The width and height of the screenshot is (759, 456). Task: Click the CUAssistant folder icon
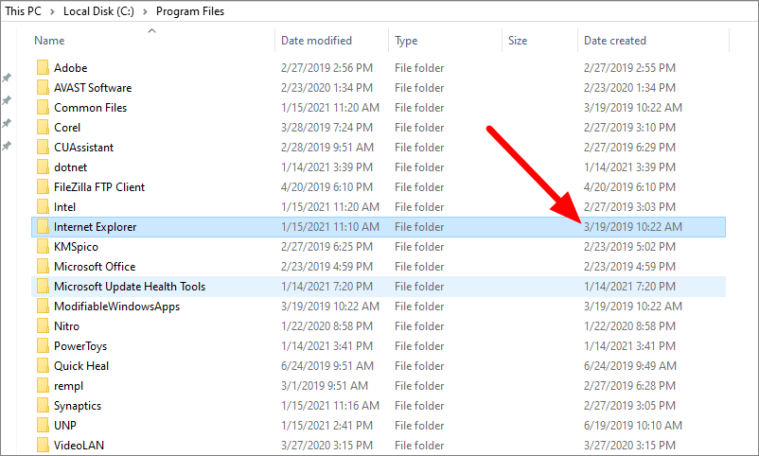click(43, 147)
